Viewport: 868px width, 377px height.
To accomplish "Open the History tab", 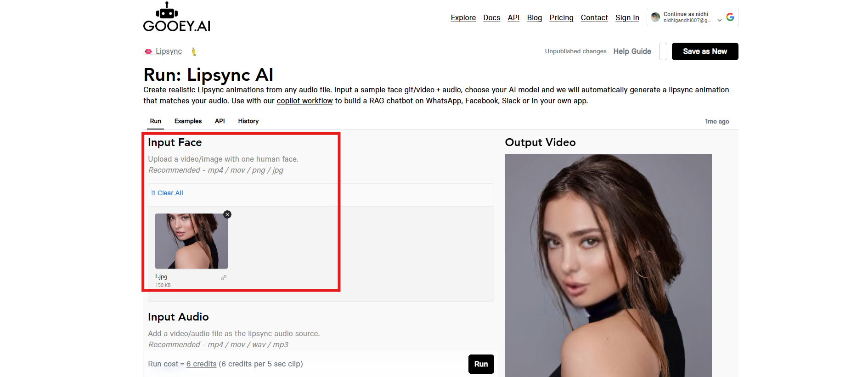I will point(248,121).
